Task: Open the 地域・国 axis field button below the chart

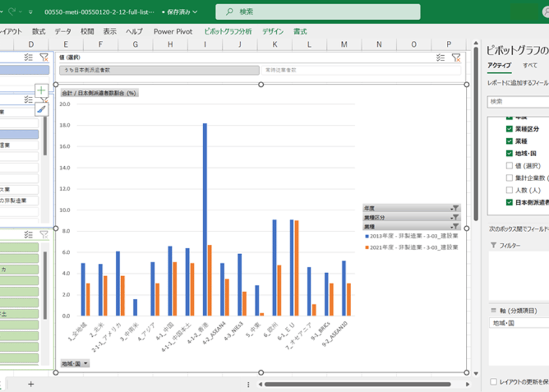Action: pos(75,363)
